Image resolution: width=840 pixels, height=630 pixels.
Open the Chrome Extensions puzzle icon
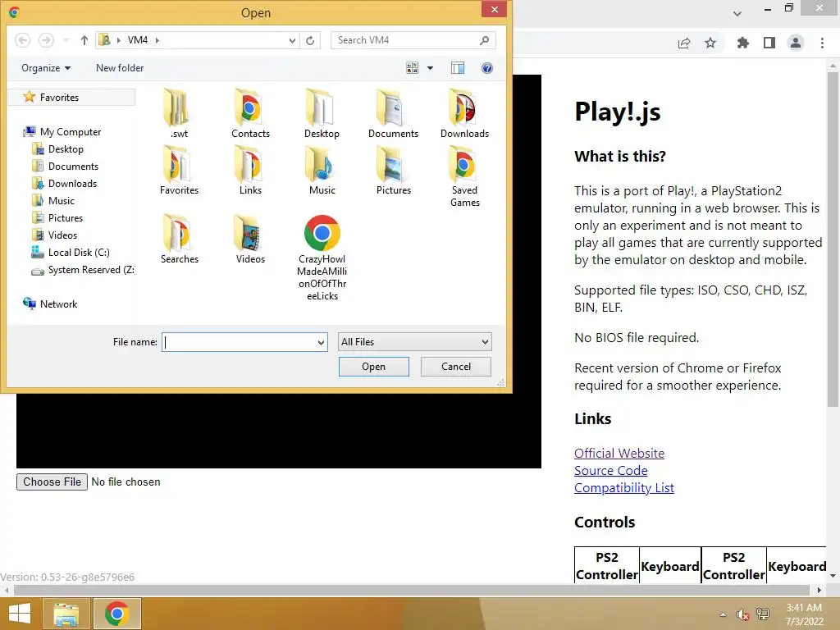pyautogui.click(x=742, y=43)
